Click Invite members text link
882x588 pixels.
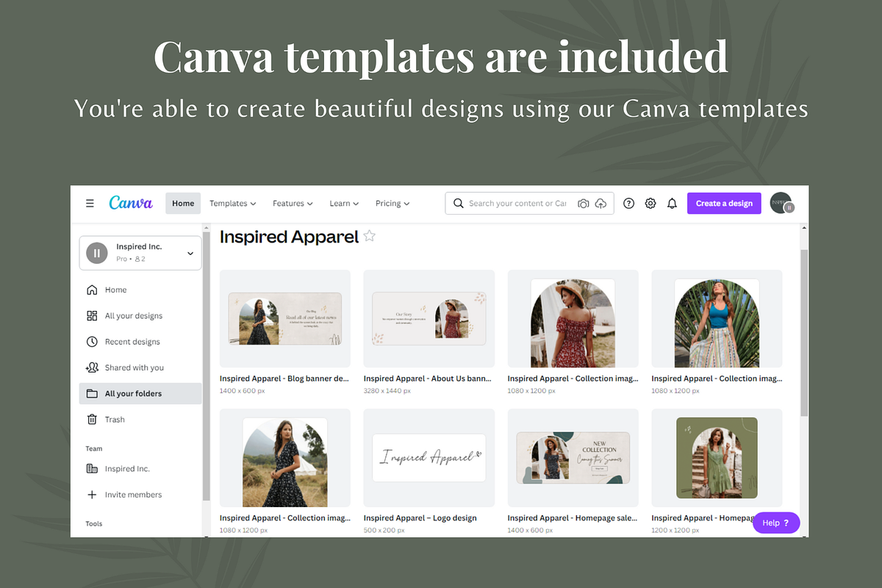pos(134,495)
